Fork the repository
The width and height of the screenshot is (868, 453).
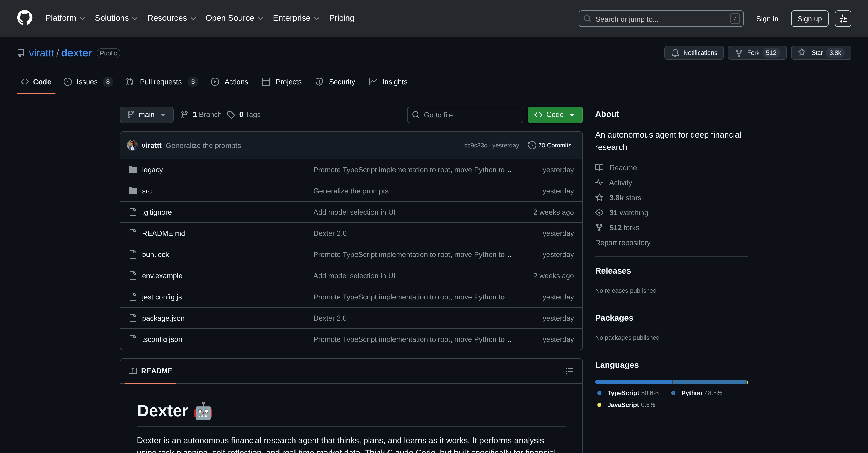(x=757, y=53)
